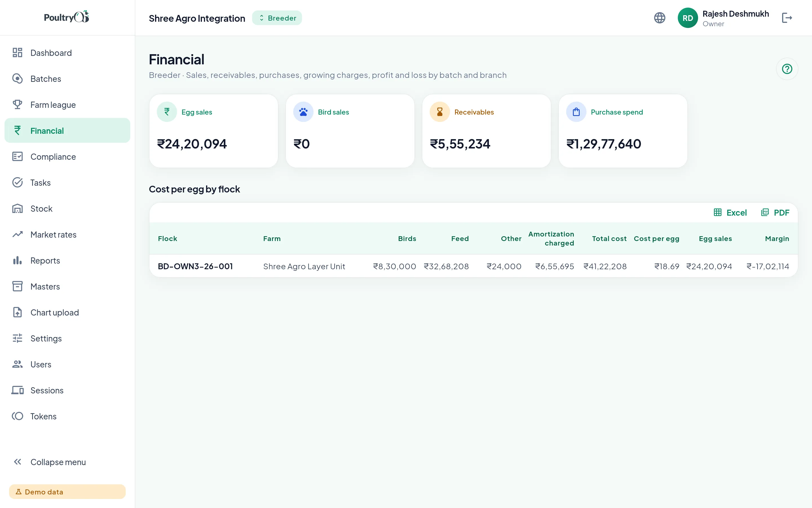Click the Masters archive icon
Screen dimensions: 812x508
pos(17,286)
